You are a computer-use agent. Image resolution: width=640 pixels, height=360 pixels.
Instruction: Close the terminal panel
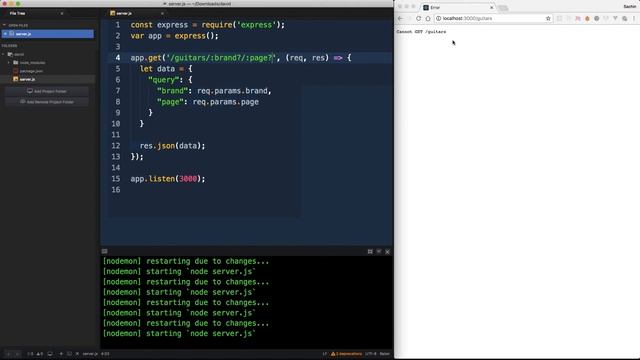click(x=387, y=252)
